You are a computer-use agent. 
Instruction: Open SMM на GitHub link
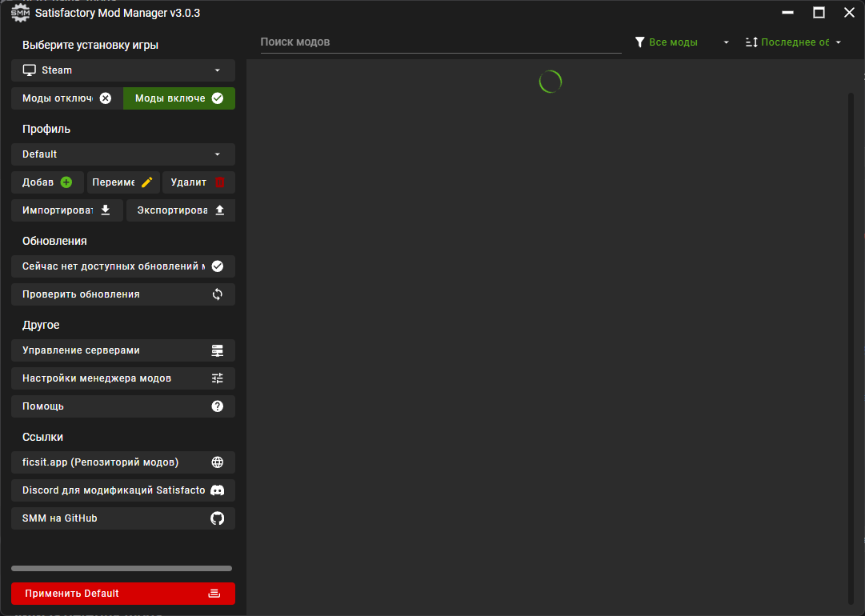pos(123,518)
